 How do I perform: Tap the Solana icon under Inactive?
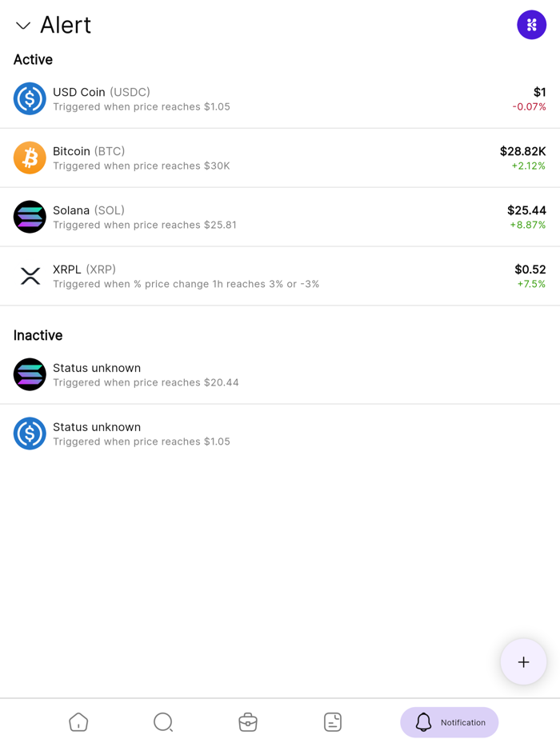tap(30, 374)
